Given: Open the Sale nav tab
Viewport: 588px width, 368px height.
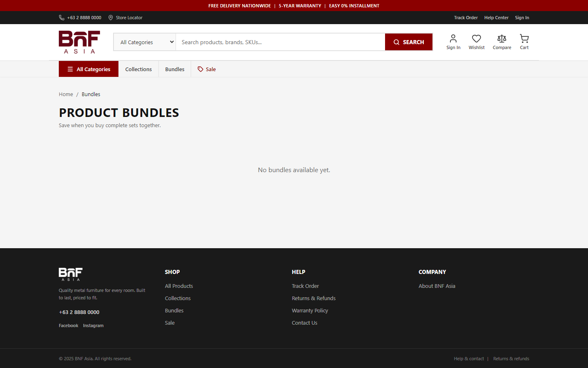Looking at the screenshot, I should [207, 69].
